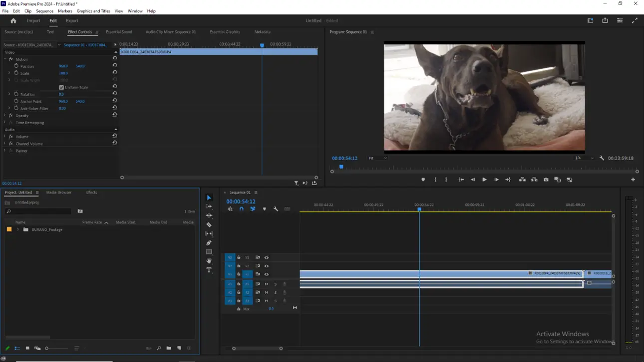Hide track V1 with the eye icon
644x362 pixels.
pyautogui.click(x=267, y=274)
